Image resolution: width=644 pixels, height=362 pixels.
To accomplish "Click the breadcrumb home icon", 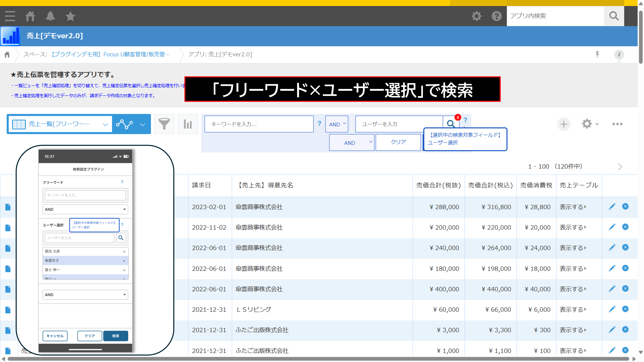I will click(x=7, y=54).
